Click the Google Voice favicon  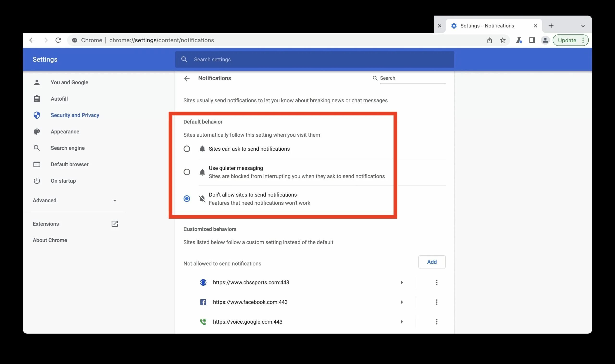pos(203,322)
